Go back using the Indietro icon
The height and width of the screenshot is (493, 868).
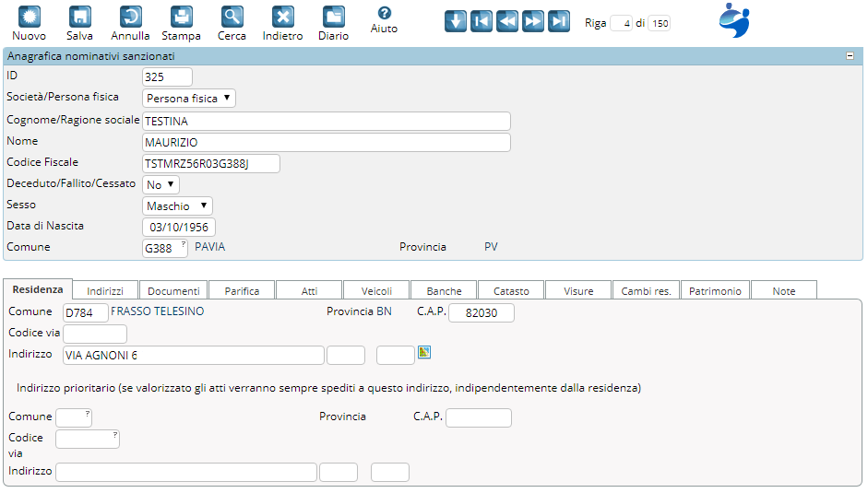pos(283,18)
